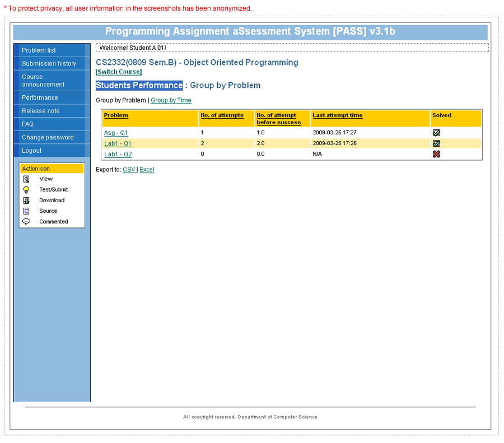This screenshot has height=443, width=504.
Task: Click the Source file icon
Action: click(x=26, y=211)
